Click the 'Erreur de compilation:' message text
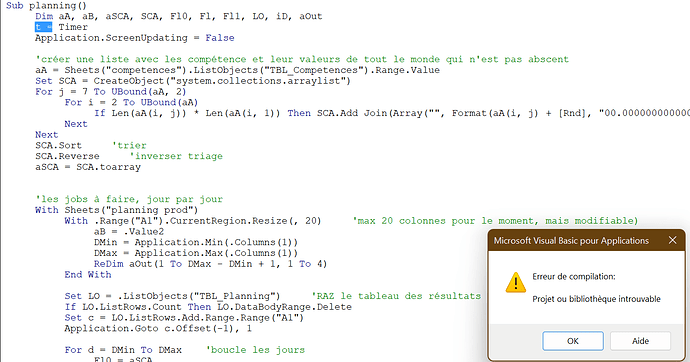This screenshot has height=362, width=690. click(574, 276)
